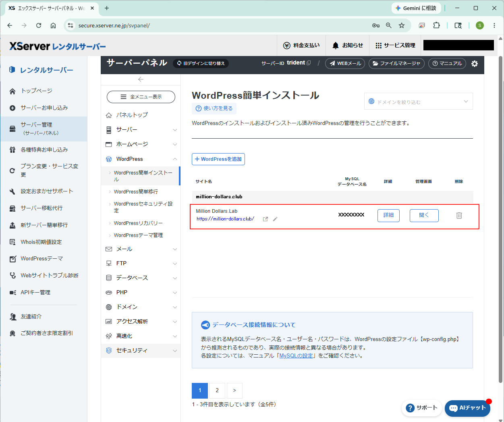504x422 pixels.
Task: Click trash icon for Million Dollars.Lab
Action: [459, 216]
